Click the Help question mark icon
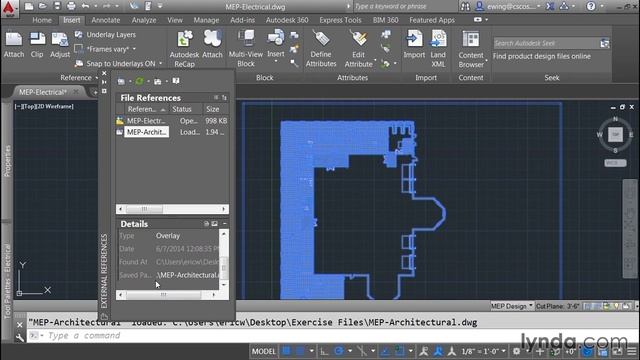Viewport: 640px width, 360px height. 591,6
